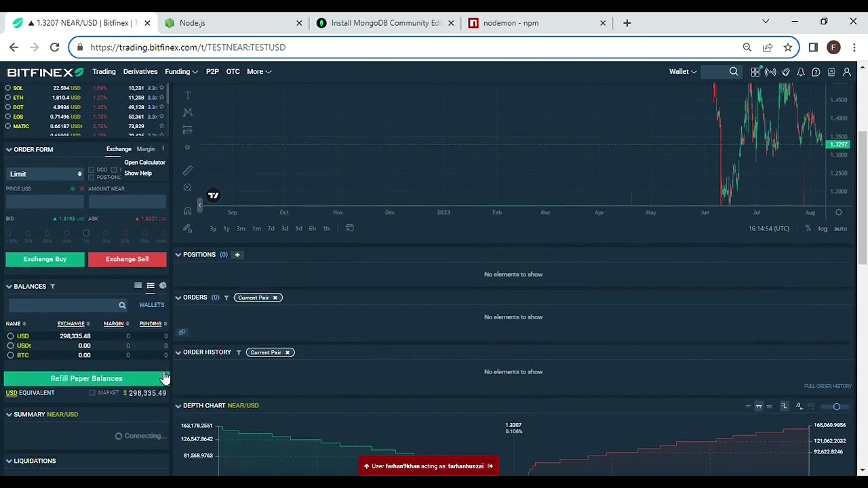Collapse the SUMMARY panel
This screenshot has height=488, width=868.
click(x=9, y=415)
